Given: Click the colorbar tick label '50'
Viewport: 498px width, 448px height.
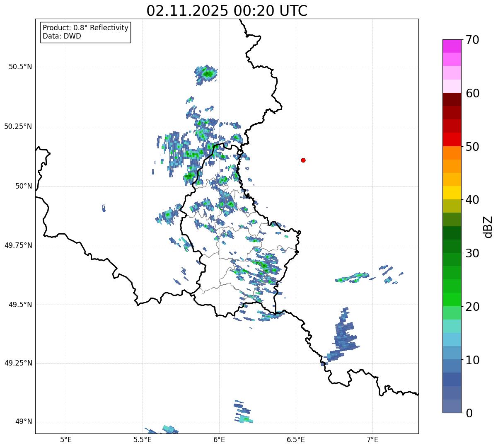Looking at the screenshot, I should (473, 147).
